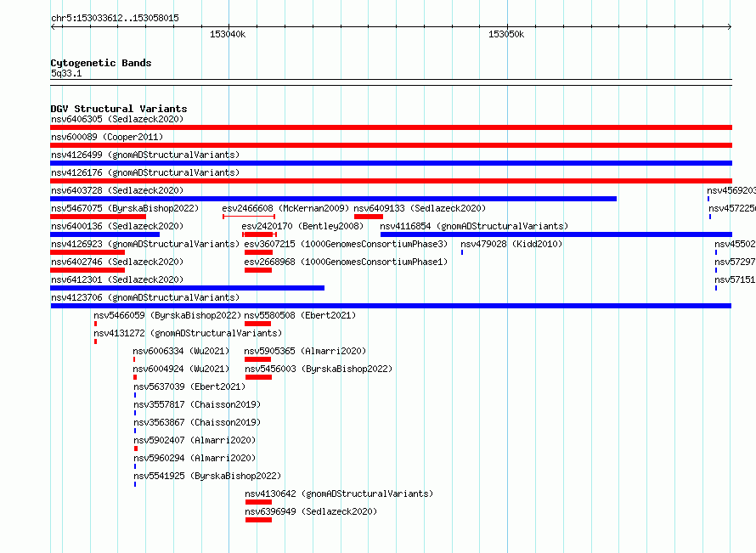Viewport: 756px width, 553px height.
Task: Open nsv6402746 (Sedlazeck2020) label
Action: [117, 262]
